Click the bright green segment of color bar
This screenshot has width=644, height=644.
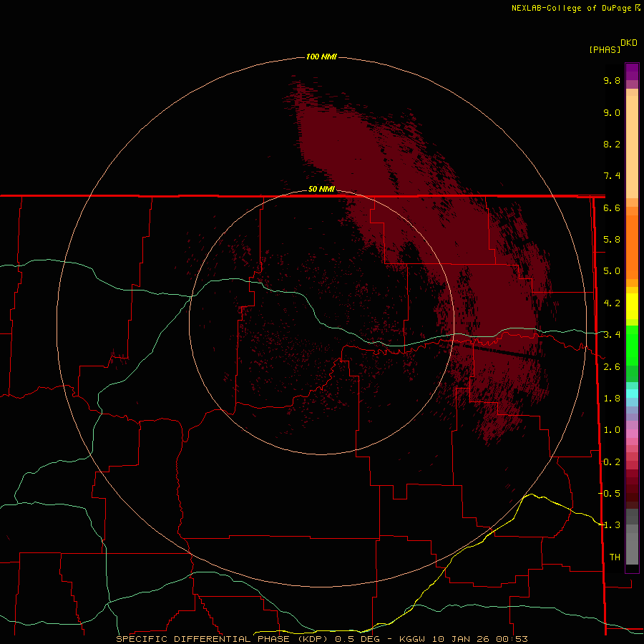[632, 345]
